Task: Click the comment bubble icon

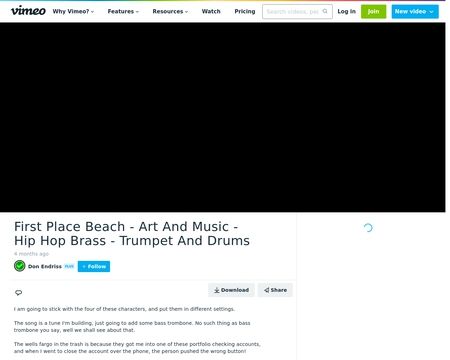Action: [18, 293]
